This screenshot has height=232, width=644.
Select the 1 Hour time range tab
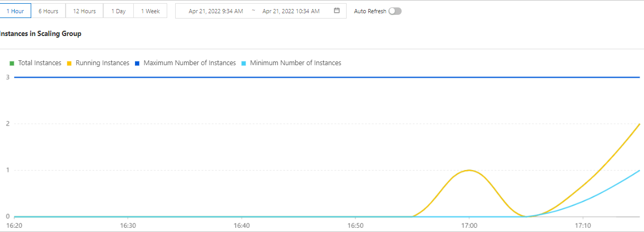pyautogui.click(x=15, y=11)
